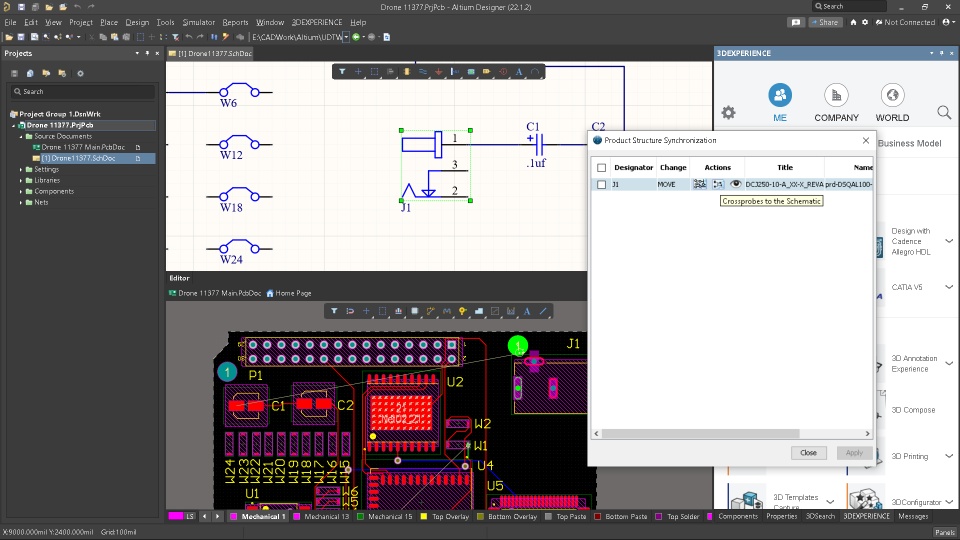Click the PCB active bar line tool

point(543,311)
